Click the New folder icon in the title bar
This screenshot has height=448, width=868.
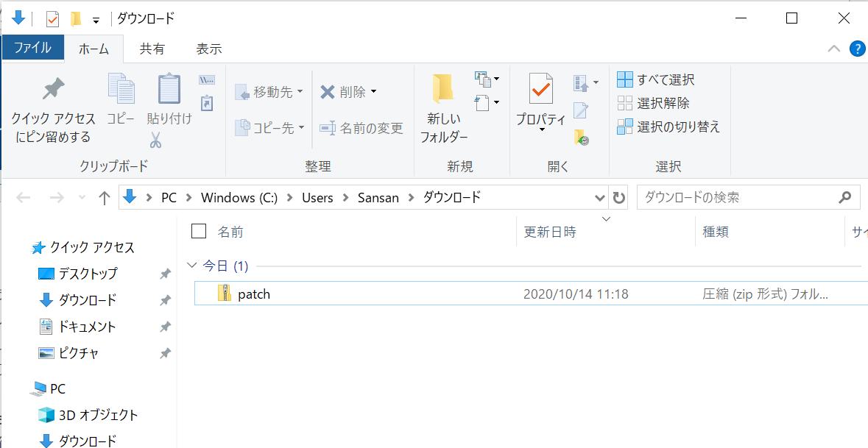pyautogui.click(x=76, y=19)
